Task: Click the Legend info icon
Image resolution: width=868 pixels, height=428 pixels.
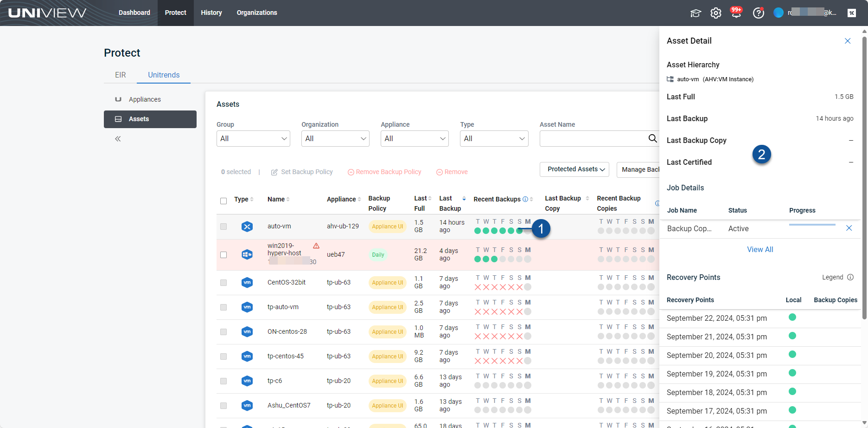Action: pos(850,277)
